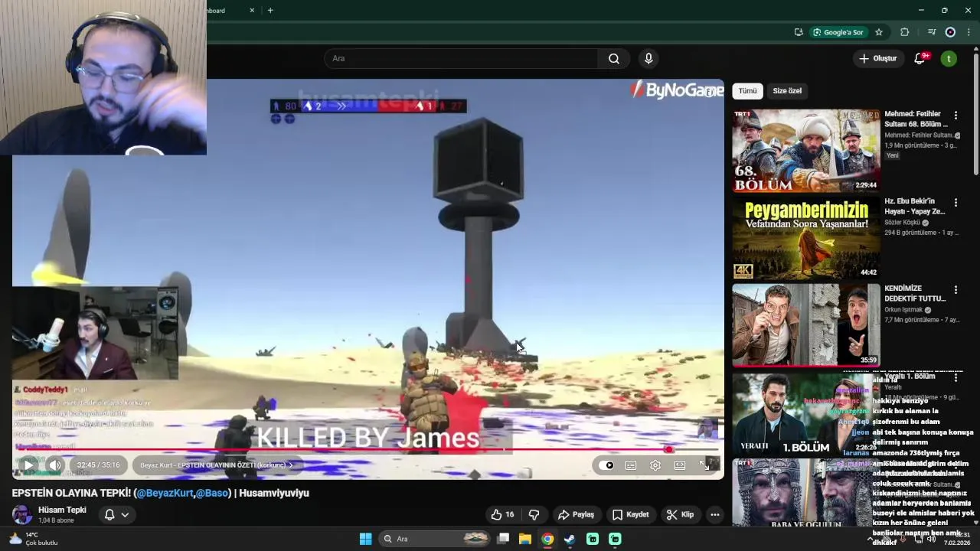Follow the @Baso mention link in the title

[x=212, y=493]
